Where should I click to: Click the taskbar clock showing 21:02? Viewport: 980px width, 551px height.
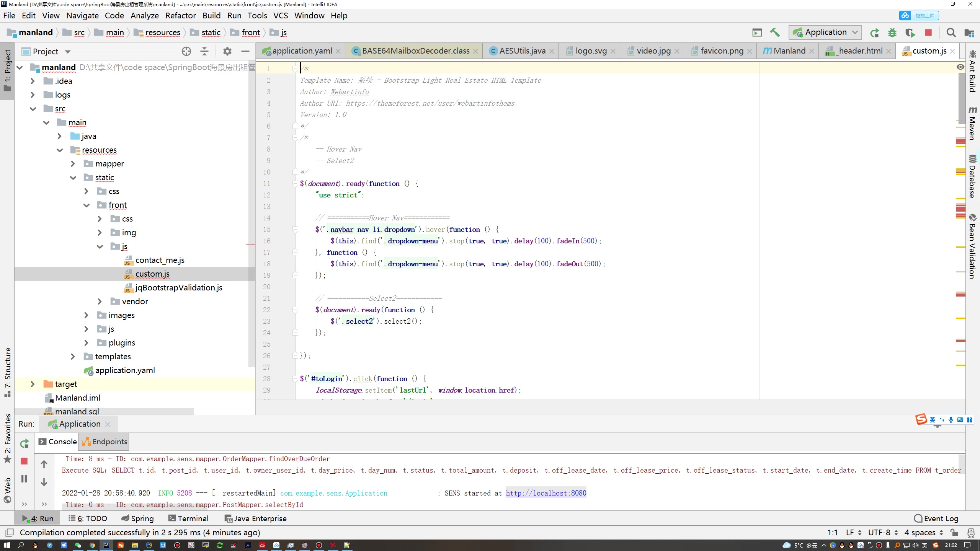point(951,545)
